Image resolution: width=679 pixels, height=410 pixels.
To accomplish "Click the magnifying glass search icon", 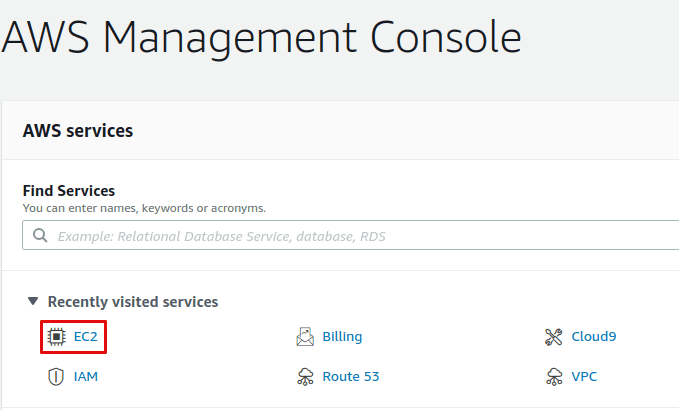I will click(41, 237).
